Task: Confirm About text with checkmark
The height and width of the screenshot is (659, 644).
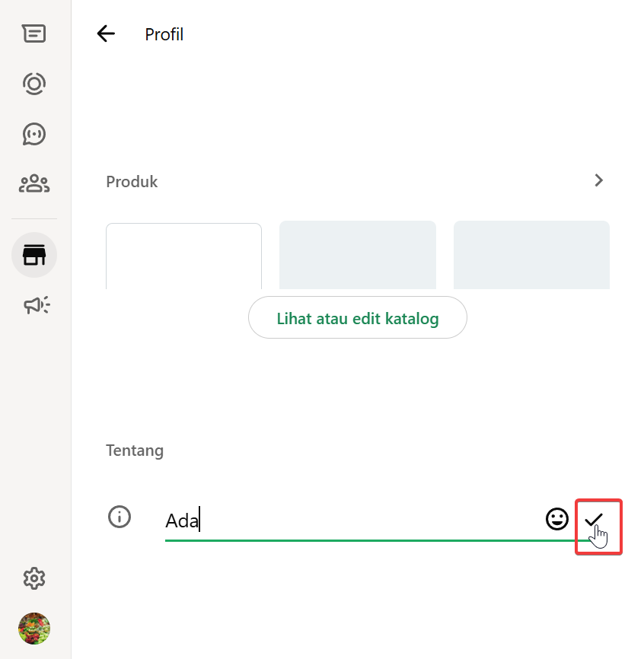Action: [594, 520]
